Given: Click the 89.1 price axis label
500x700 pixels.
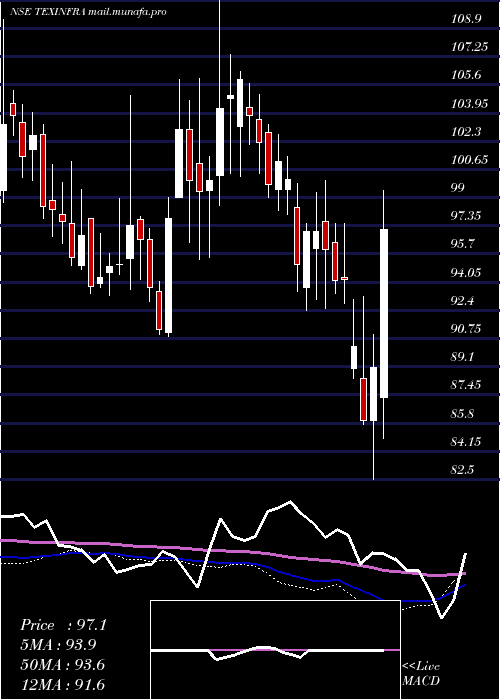Looking at the screenshot, I should [463, 357].
